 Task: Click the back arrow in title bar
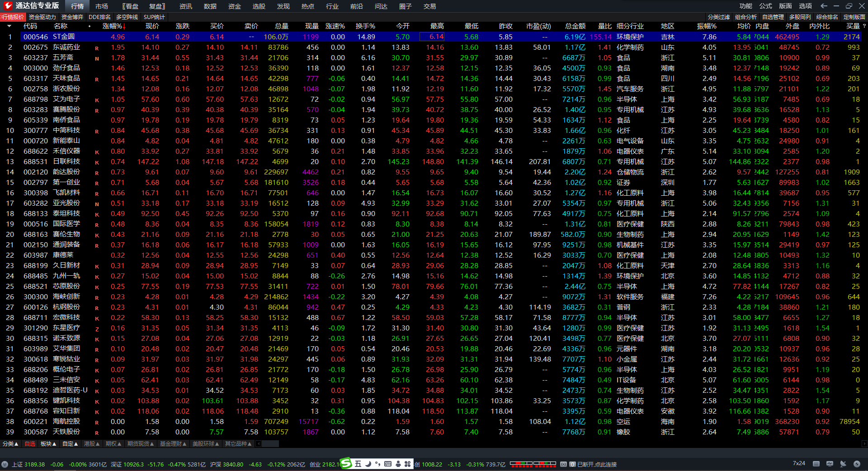pyautogui.click(x=824, y=6)
